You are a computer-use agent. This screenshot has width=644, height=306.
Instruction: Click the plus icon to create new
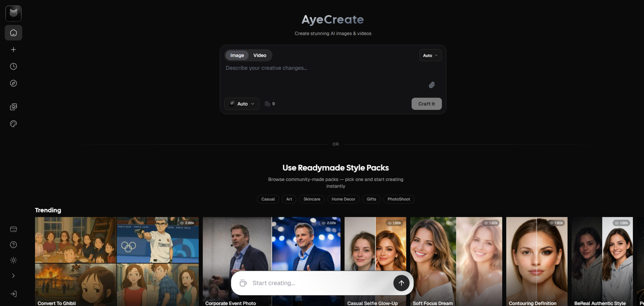[x=13, y=49]
